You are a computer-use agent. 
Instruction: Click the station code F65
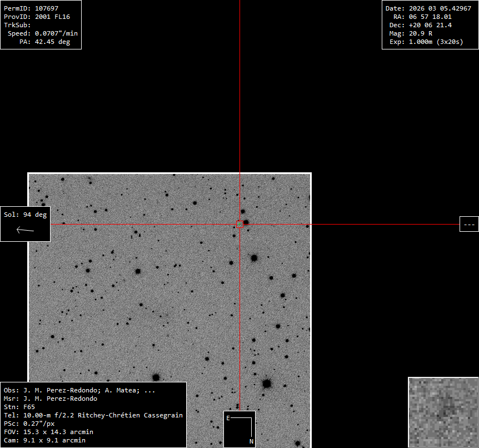(29, 407)
